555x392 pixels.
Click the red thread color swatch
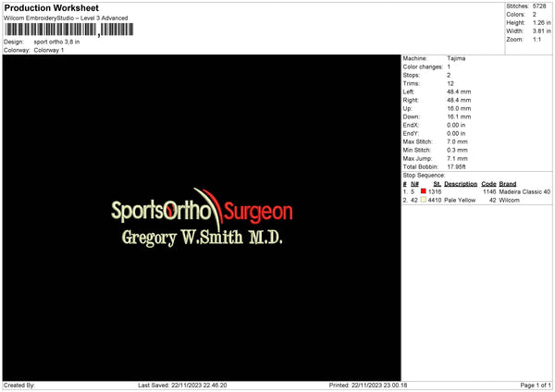[x=424, y=191]
